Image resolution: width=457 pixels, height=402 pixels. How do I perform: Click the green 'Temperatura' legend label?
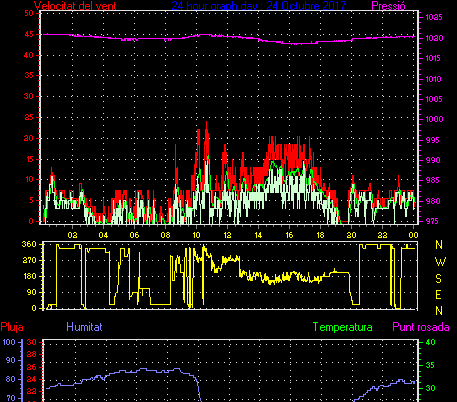[343, 327]
